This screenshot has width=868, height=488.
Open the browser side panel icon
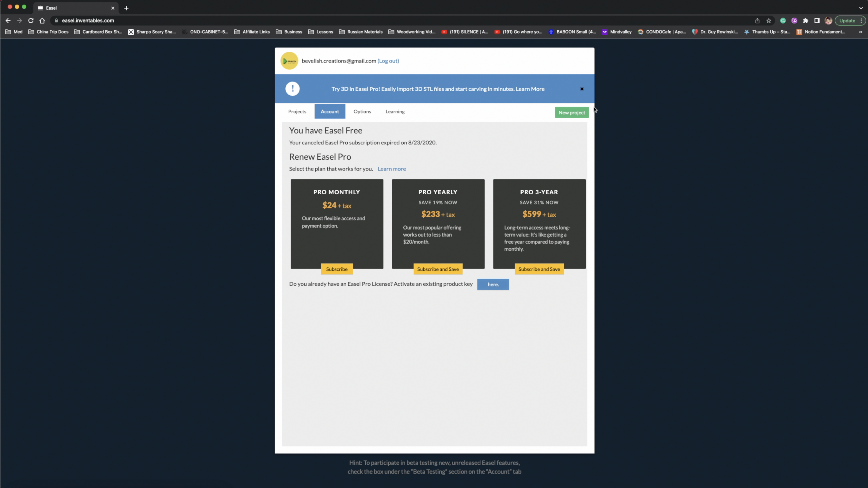pyautogui.click(x=817, y=21)
